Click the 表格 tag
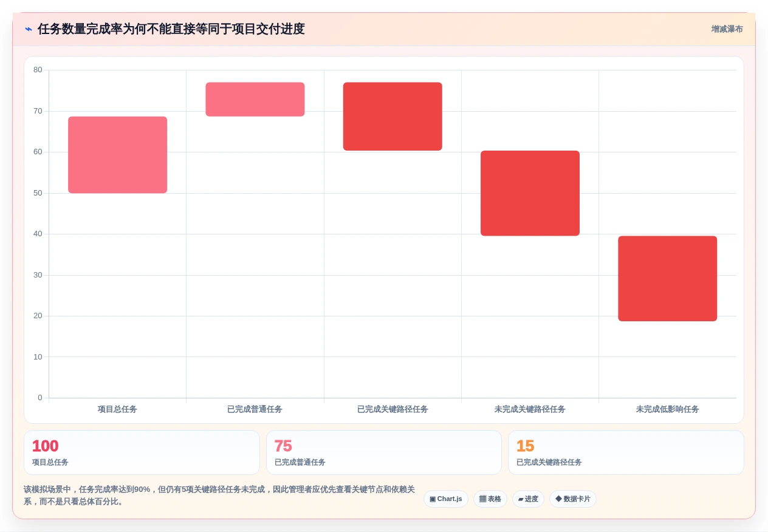 tap(490, 499)
